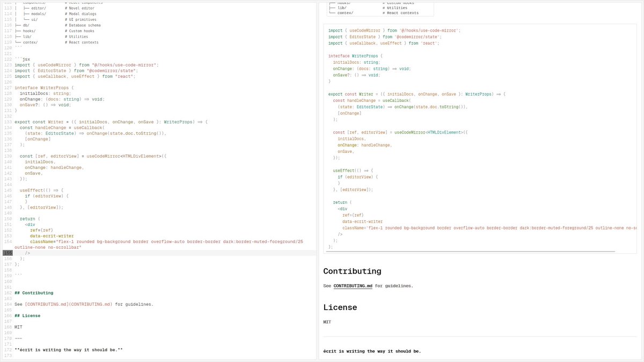Image resolution: width=644 pixels, height=362 pixels.
Task: Click the 'MIT' line in the editor
Action: [18, 327]
